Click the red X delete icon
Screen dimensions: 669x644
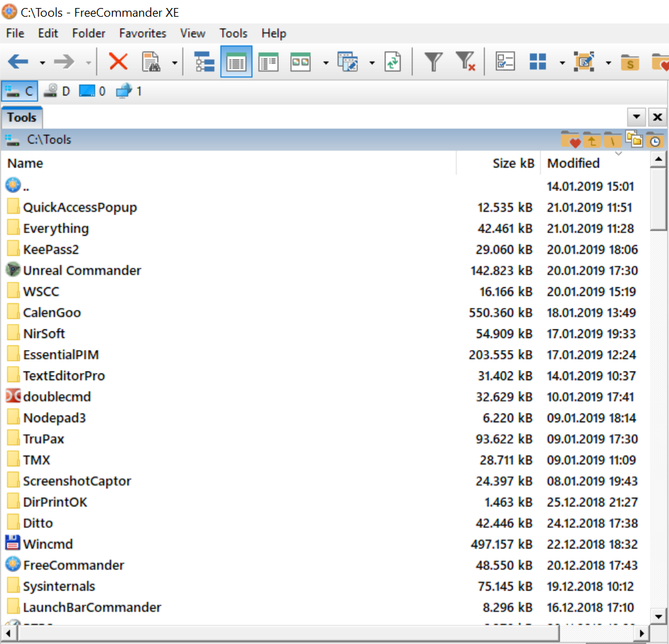point(118,62)
